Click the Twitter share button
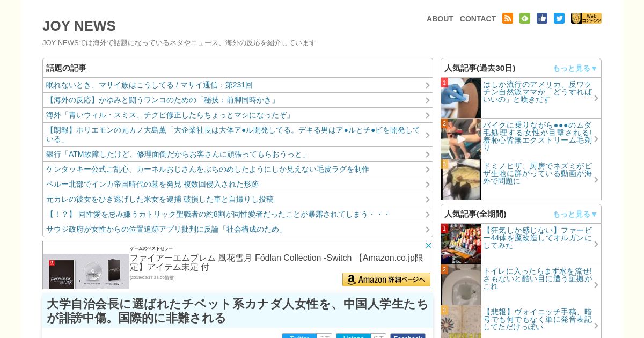The height and width of the screenshot is (338, 644). pyautogui.click(x=299, y=336)
